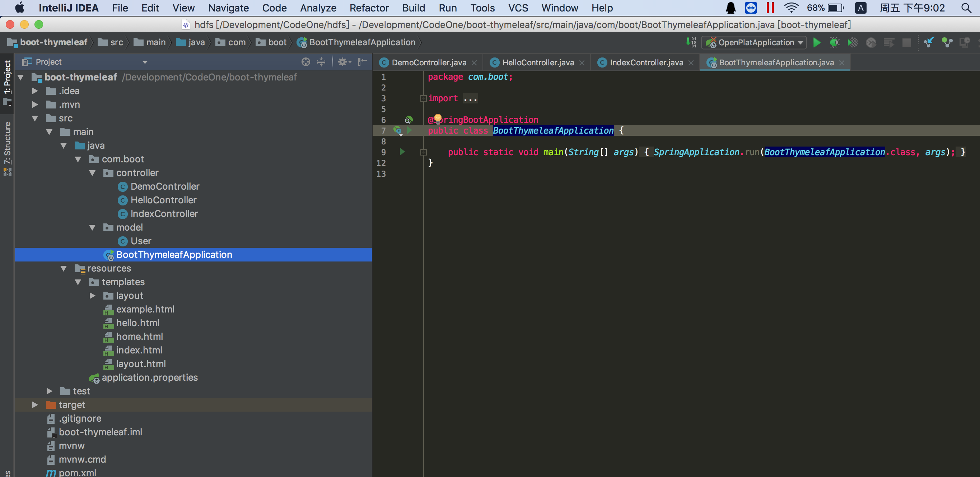This screenshot has width=980, height=477.
Task: Click the green Run button in toolbar
Action: (x=816, y=42)
